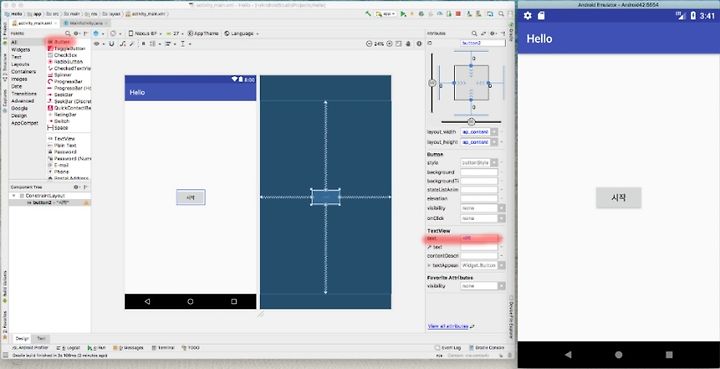Tap the emulator Home navigation button
This screenshot has width=720, height=369.
[619, 354]
